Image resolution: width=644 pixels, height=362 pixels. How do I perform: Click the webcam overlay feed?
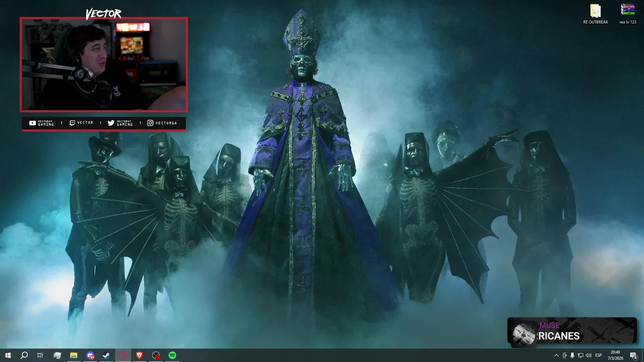tap(104, 64)
